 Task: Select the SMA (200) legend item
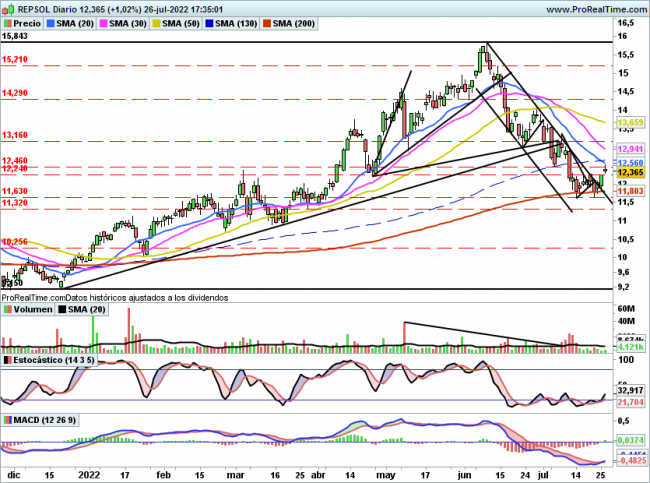click(289, 24)
